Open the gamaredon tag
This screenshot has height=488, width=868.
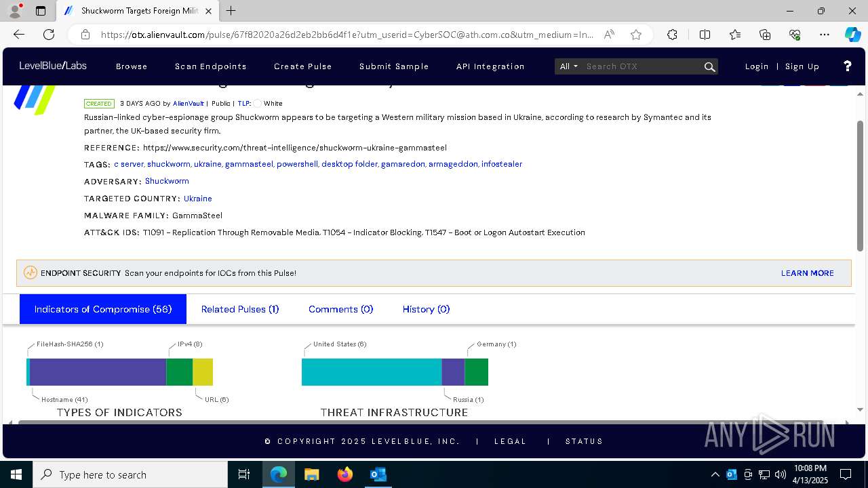point(403,164)
